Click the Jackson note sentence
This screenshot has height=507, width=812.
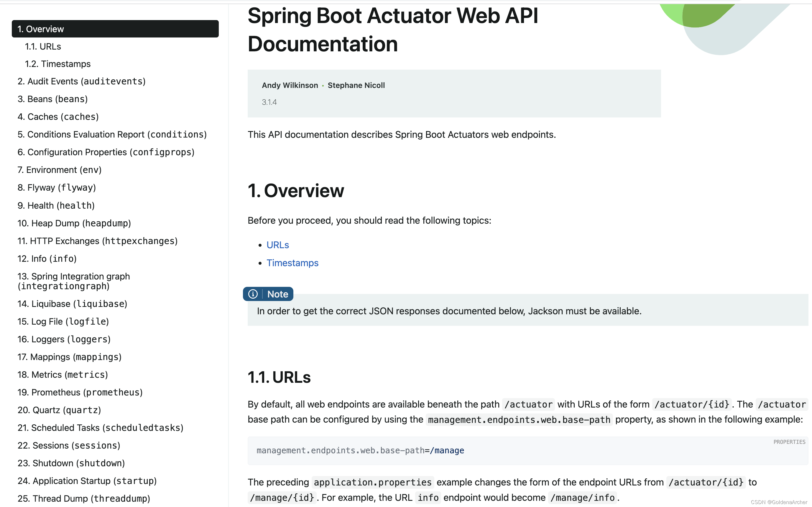pyautogui.click(x=449, y=311)
